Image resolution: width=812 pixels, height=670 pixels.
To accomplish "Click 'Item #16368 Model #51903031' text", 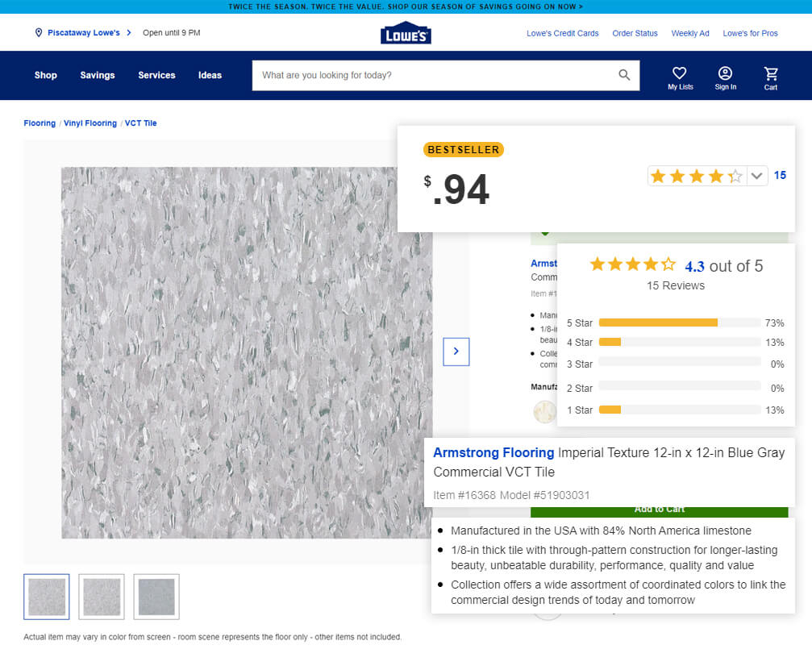I will click(x=511, y=495).
